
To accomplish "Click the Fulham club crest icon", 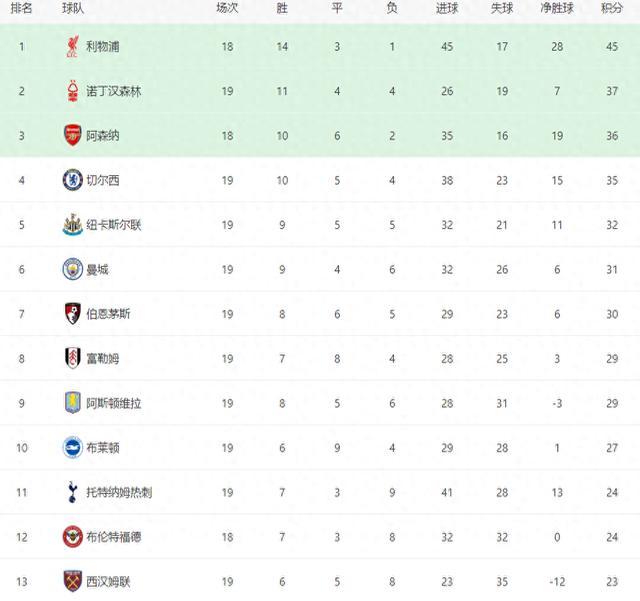I will coord(73,358).
